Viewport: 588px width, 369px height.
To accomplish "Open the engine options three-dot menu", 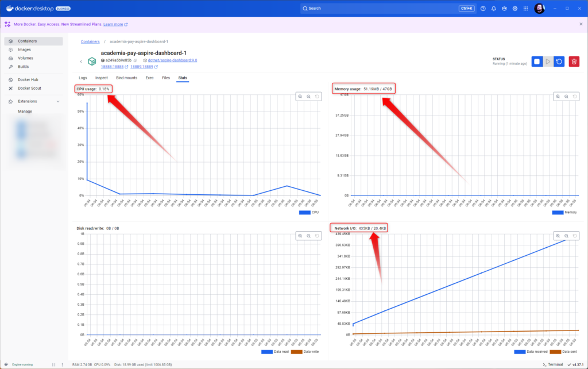I will (x=62, y=364).
